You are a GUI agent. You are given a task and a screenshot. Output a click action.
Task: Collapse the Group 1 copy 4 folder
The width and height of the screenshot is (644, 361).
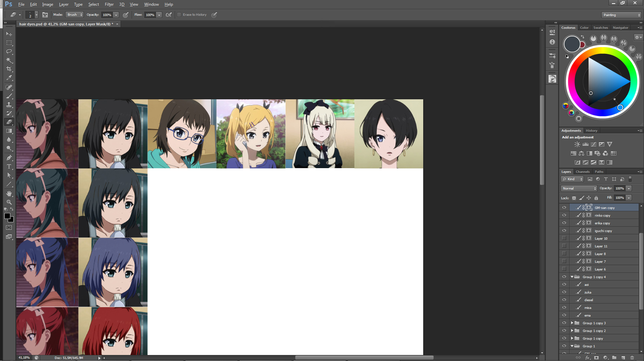click(x=572, y=277)
